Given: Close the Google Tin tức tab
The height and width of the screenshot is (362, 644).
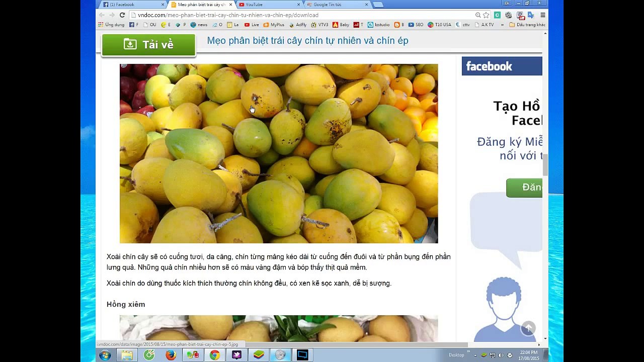Looking at the screenshot, I should [x=366, y=5].
